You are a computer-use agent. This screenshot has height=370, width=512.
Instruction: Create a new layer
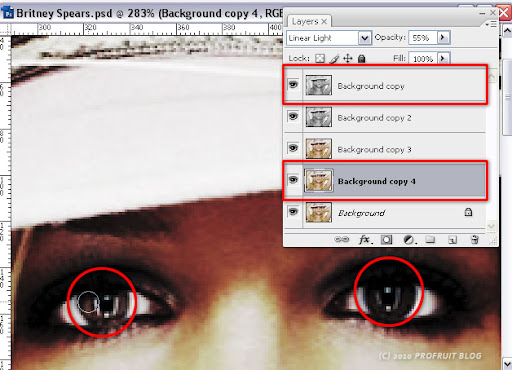pos(452,240)
